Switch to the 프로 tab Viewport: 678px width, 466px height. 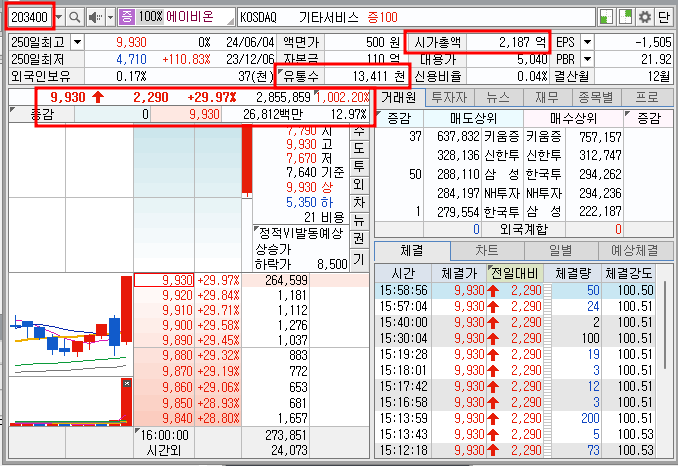click(x=647, y=97)
